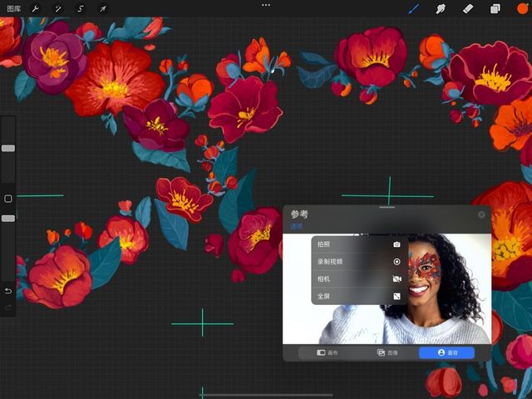Activate the Selection S-shaped tool
Viewport: 532px width, 399px height.
click(81, 8)
